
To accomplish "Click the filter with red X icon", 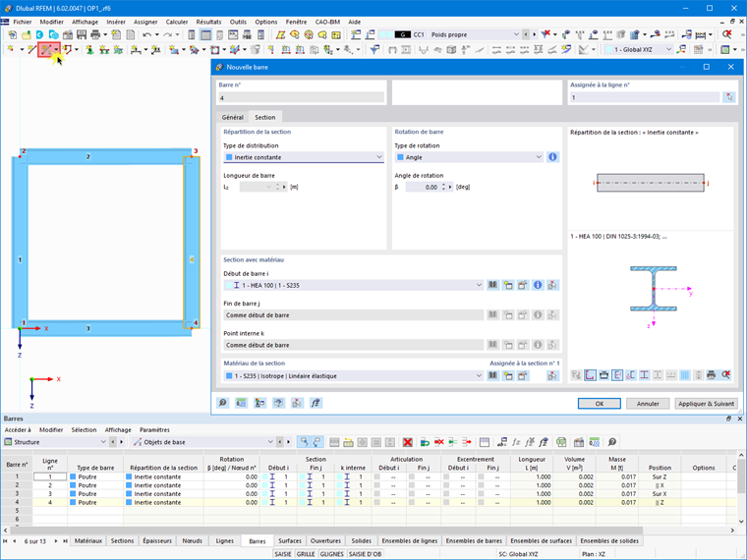I will point(546,34).
